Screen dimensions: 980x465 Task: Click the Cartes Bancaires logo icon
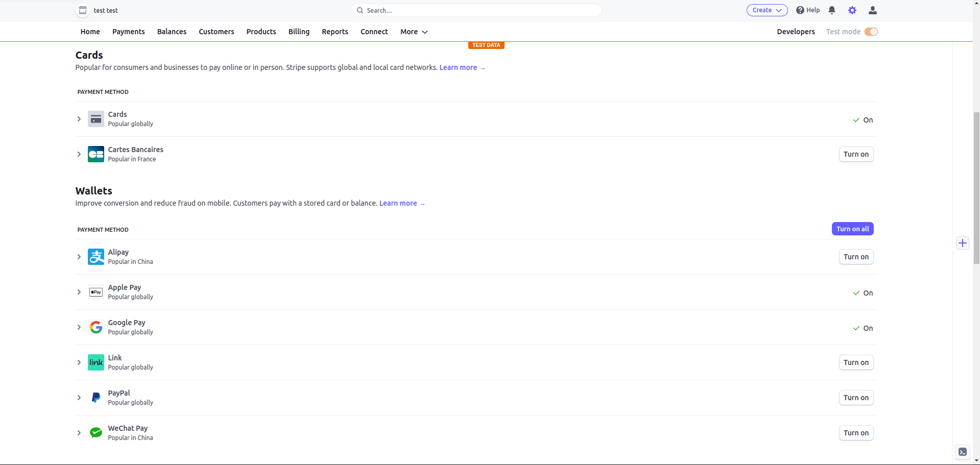pyautogui.click(x=96, y=154)
